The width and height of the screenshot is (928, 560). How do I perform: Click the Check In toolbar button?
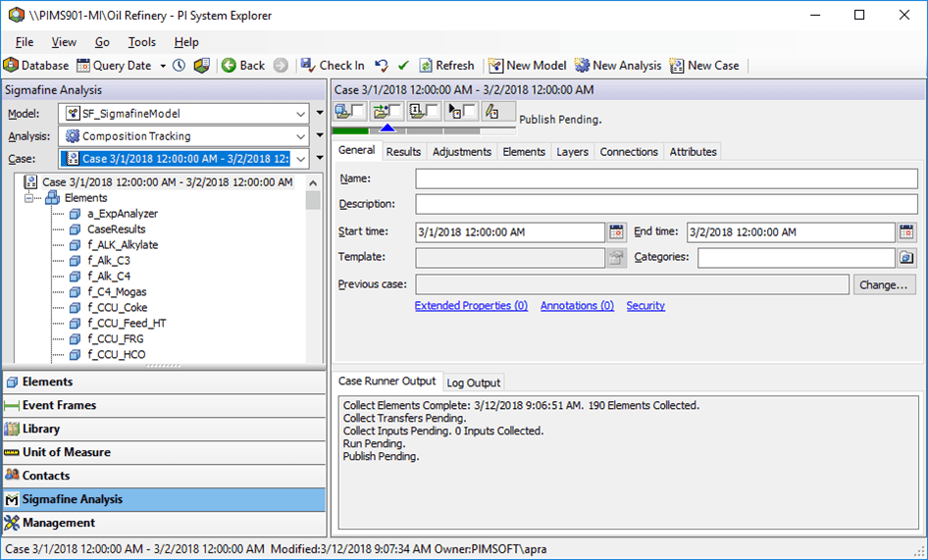(x=333, y=66)
